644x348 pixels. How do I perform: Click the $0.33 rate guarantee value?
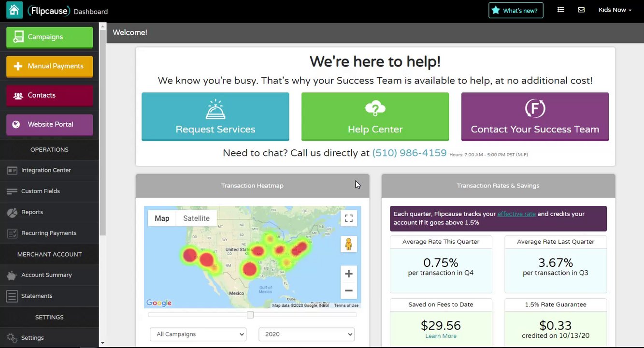(556, 325)
